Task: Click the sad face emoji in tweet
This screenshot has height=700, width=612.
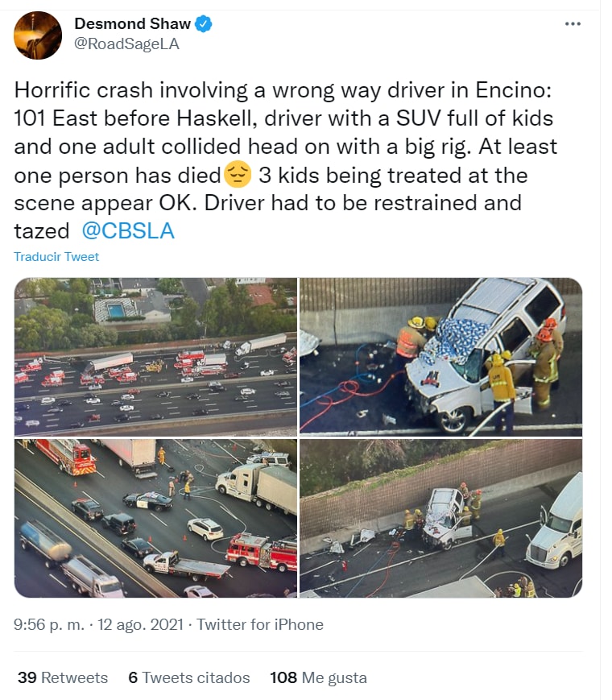Action: click(x=238, y=175)
